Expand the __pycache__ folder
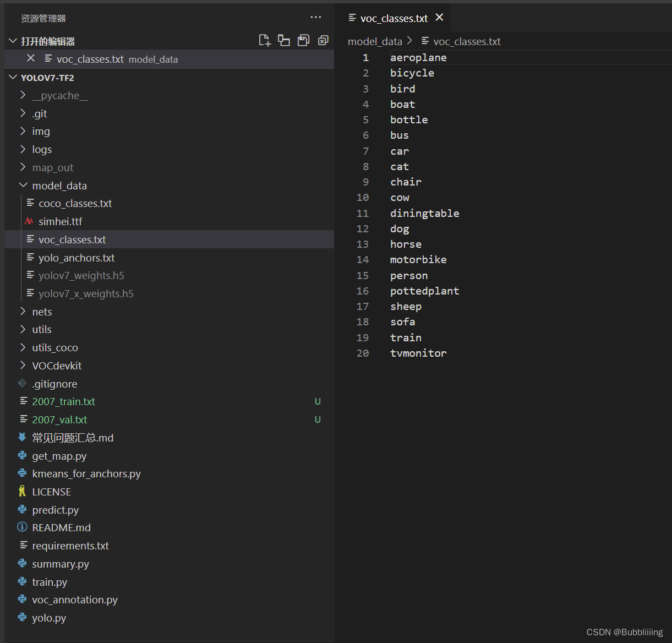This screenshot has width=672, height=643. click(23, 95)
